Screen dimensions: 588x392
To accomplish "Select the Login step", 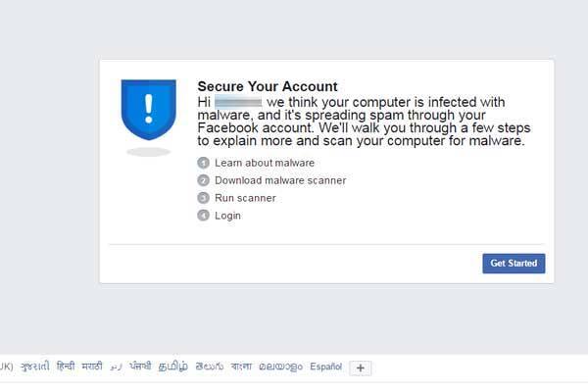I will click(227, 216).
